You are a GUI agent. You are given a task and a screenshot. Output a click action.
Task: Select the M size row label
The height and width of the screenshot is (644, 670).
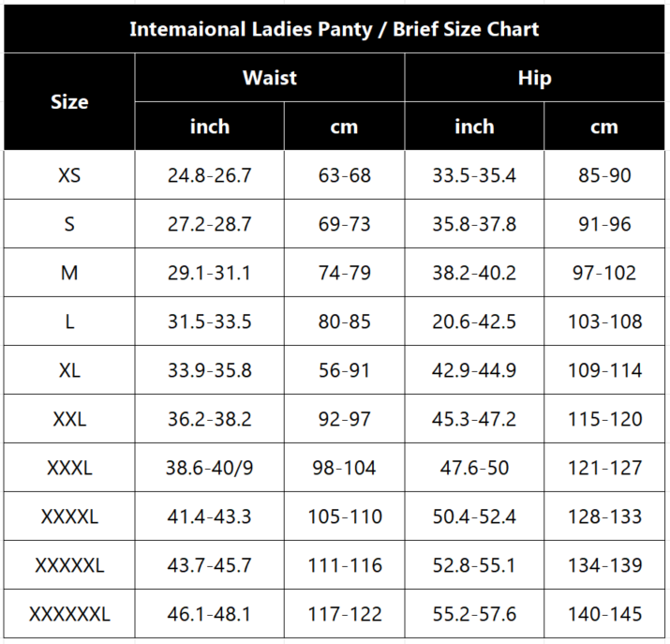tap(69, 273)
